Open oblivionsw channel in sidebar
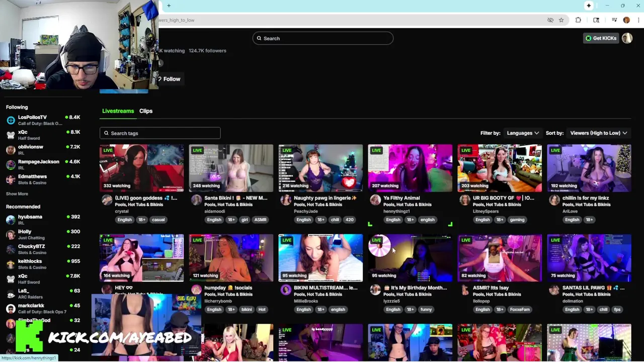This screenshot has height=362, width=644. tap(43, 150)
